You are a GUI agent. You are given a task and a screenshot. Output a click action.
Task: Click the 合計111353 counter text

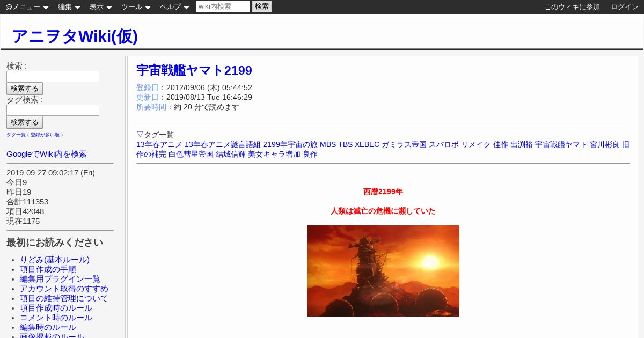click(x=27, y=202)
